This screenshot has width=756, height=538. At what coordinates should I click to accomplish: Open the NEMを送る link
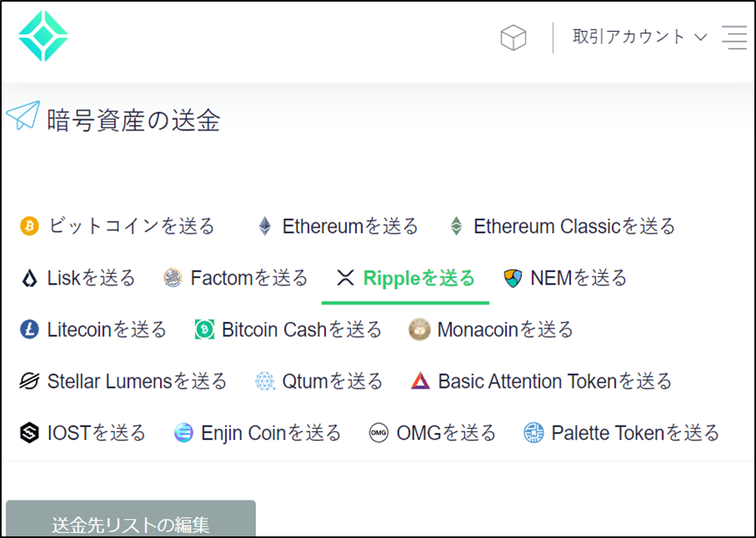(x=565, y=278)
